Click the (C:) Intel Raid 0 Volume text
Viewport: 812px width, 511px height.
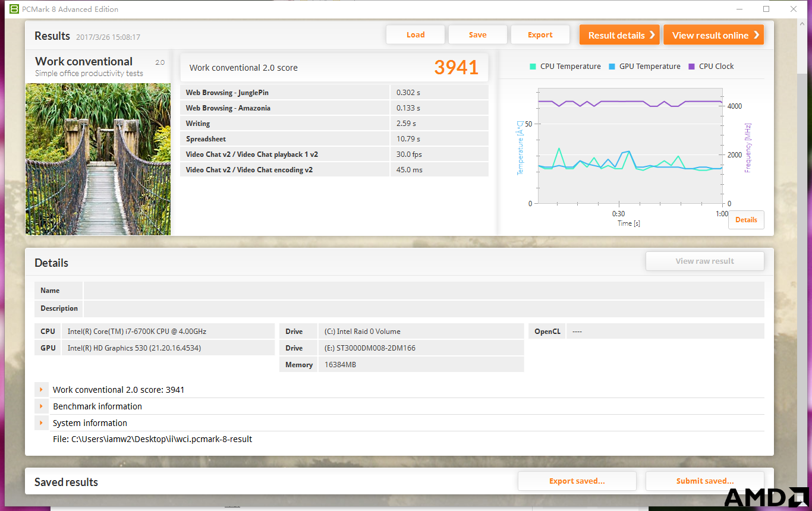point(363,332)
